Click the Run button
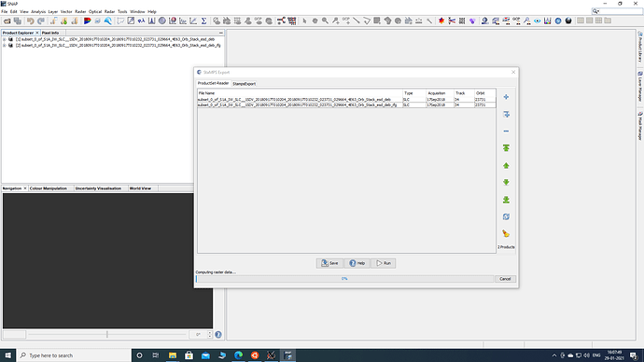Screen dimensions: 644x362 pos(384,263)
